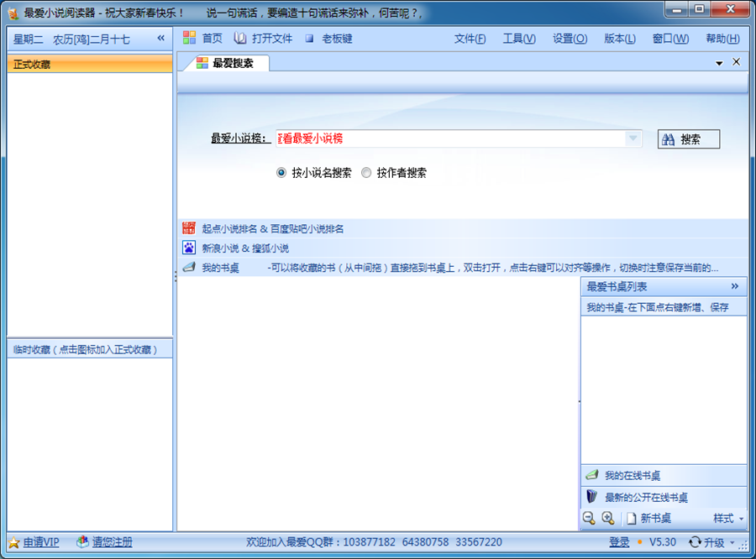Click the zoom in magnifier icon

pos(608,518)
